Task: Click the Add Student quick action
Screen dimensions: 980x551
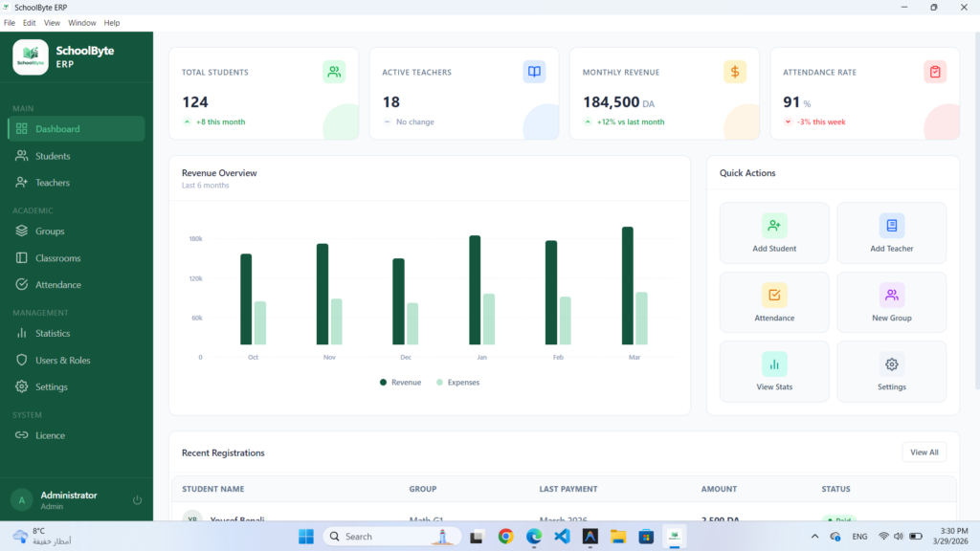Action: coord(773,233)
